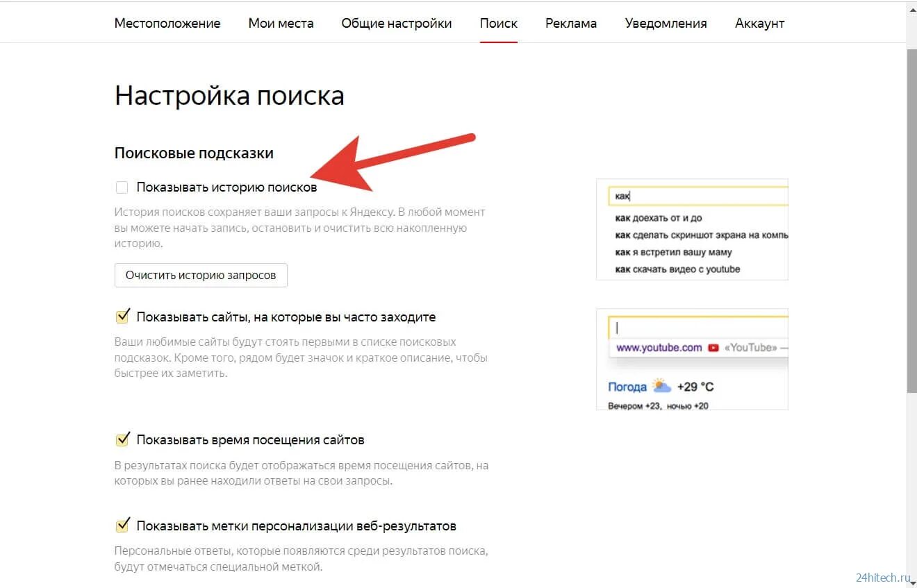Click Очистить историю запросов button
Image resolution: width=917 pixels, height=588 pixels.
(201, 275)
